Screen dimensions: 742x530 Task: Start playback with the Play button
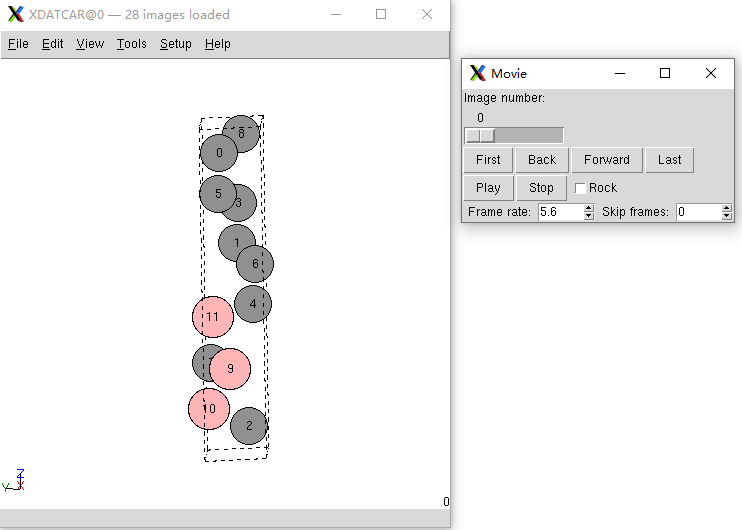tap(488, 188)
